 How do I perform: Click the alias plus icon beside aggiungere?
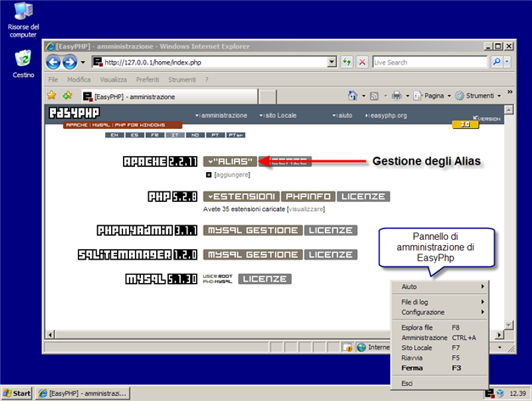click(x=209, y=175)
